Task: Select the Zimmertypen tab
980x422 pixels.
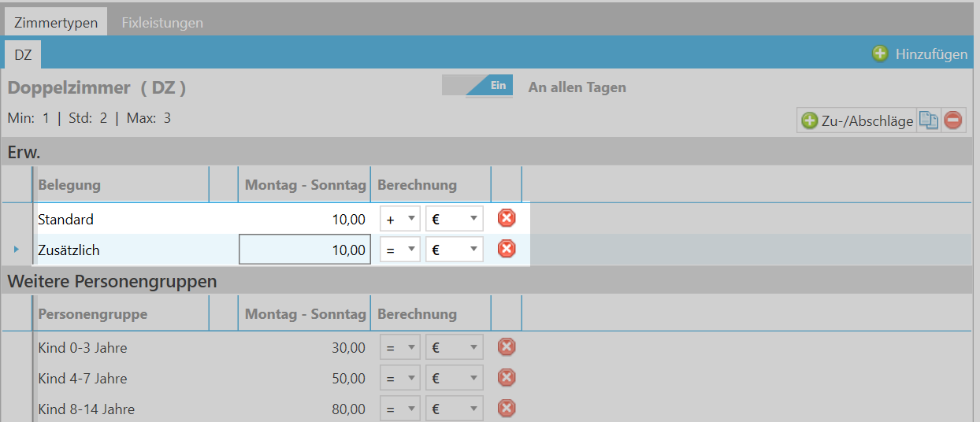Action: [56, 22]
